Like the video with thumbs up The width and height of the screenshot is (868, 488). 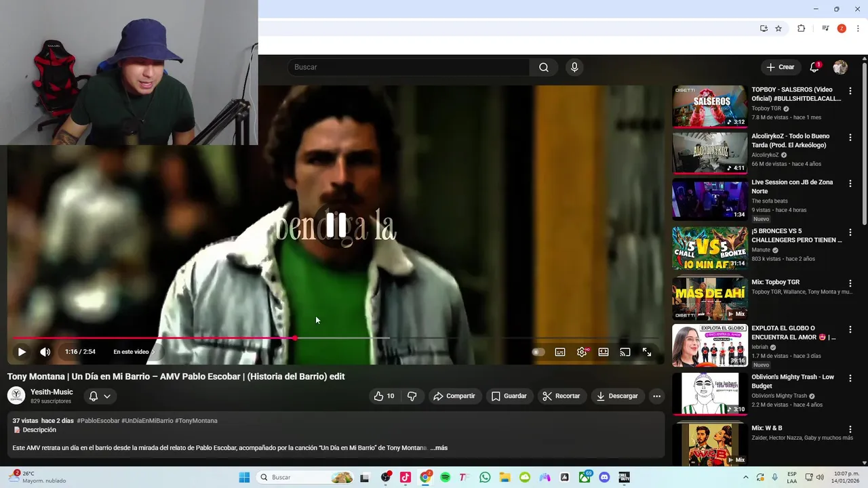click(x=384, y=396)
